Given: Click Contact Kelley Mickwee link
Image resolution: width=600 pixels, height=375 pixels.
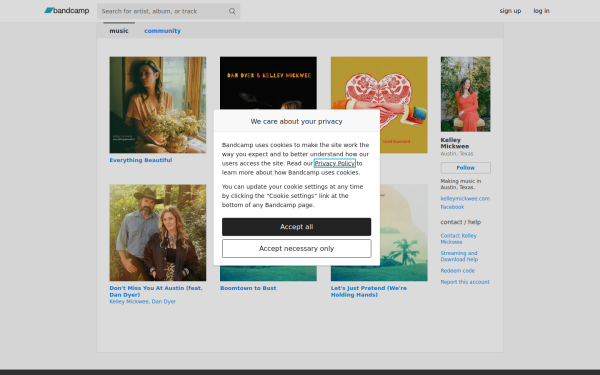Looking at the screenshot, I should tap(458, 239).
